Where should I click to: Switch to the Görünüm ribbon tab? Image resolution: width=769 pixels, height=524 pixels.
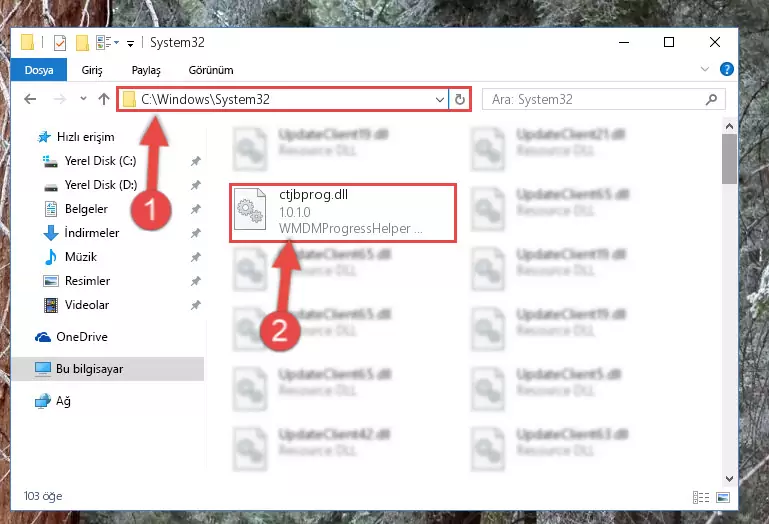pos(211,70)
